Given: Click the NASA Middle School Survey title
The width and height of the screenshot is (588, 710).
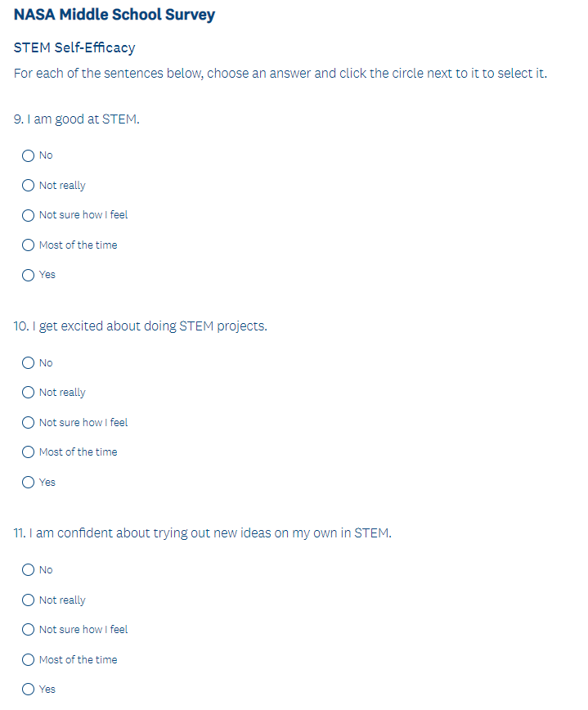Looking at the screenshot, I should coord(114,16).
